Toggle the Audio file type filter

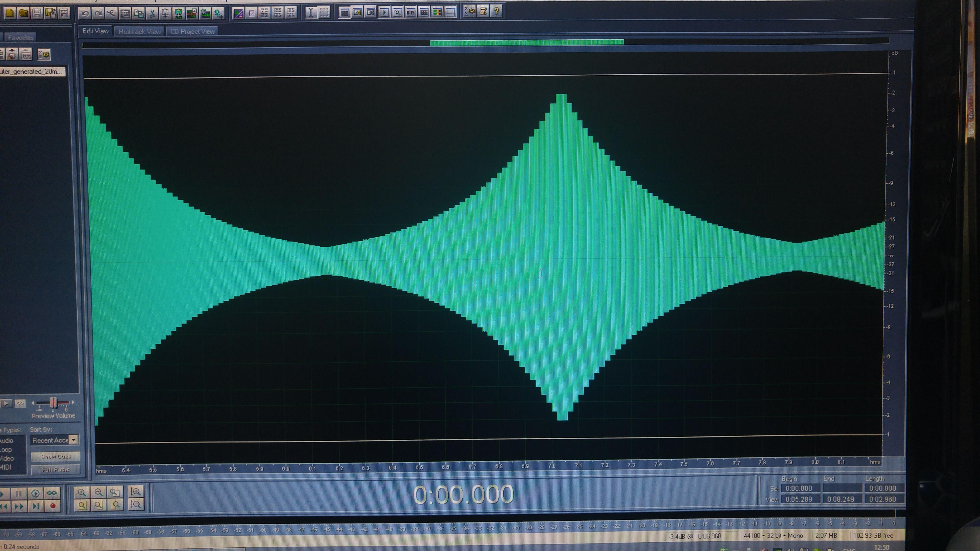6,440
